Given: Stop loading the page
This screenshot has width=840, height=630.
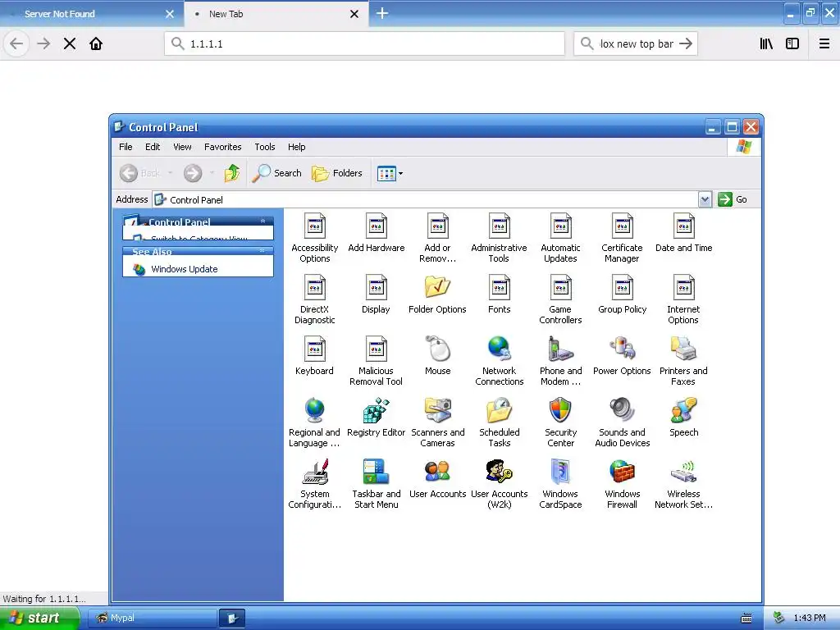Looking at the screenshot, I should (70, 43).
